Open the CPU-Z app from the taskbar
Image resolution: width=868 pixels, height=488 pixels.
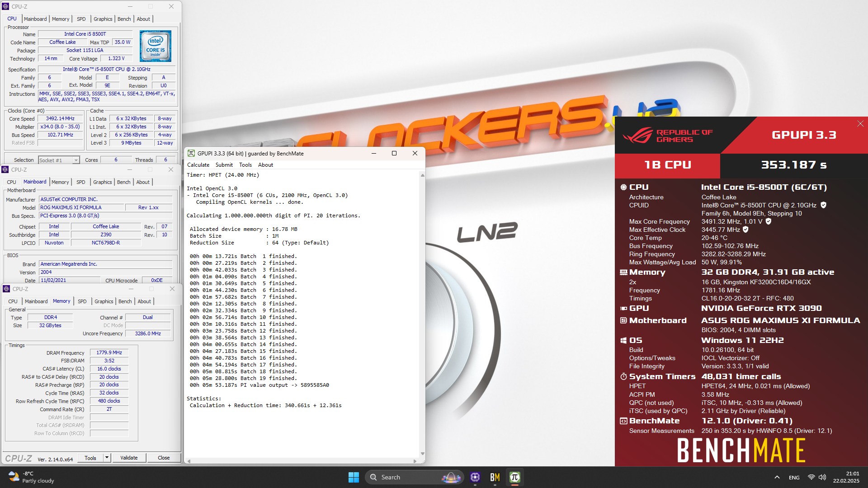point(475,477)
